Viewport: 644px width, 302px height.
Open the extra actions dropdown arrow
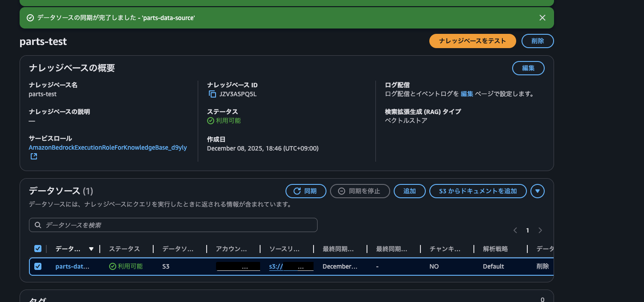point(538,191)
